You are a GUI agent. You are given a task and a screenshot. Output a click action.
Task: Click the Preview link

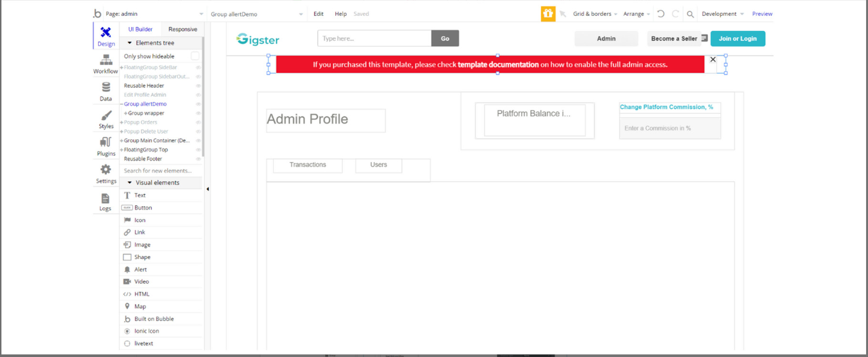pyautogui.click(x=762, y=14)
